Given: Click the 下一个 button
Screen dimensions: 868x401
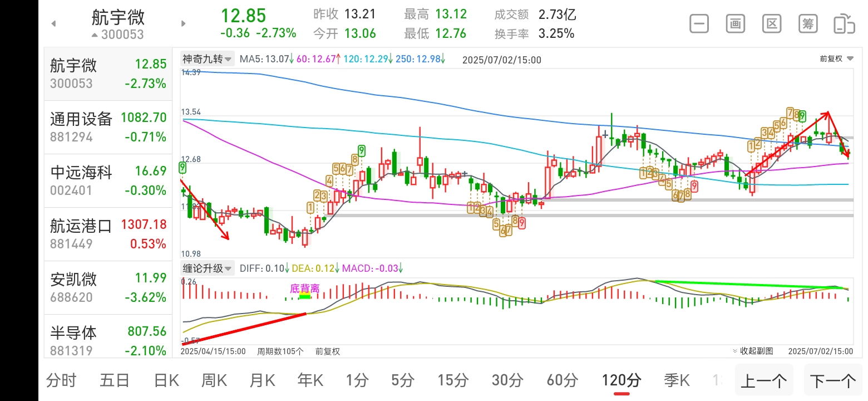Looking at the screenshot, I should 832,381.
